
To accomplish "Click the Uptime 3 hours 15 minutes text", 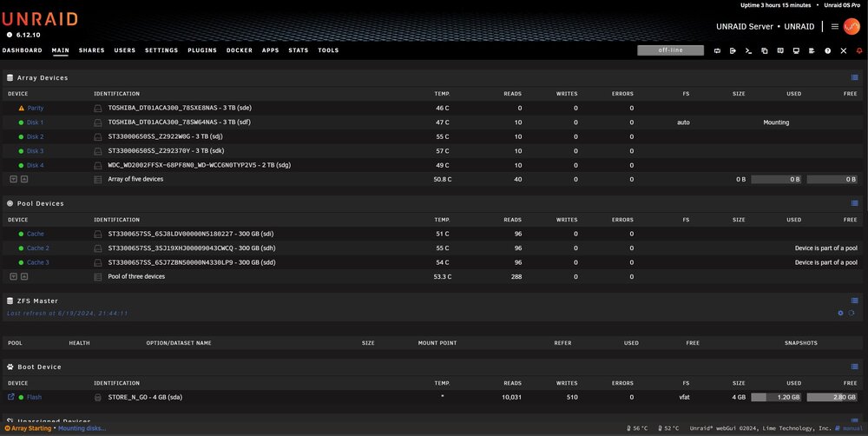I will click(775, 5).
